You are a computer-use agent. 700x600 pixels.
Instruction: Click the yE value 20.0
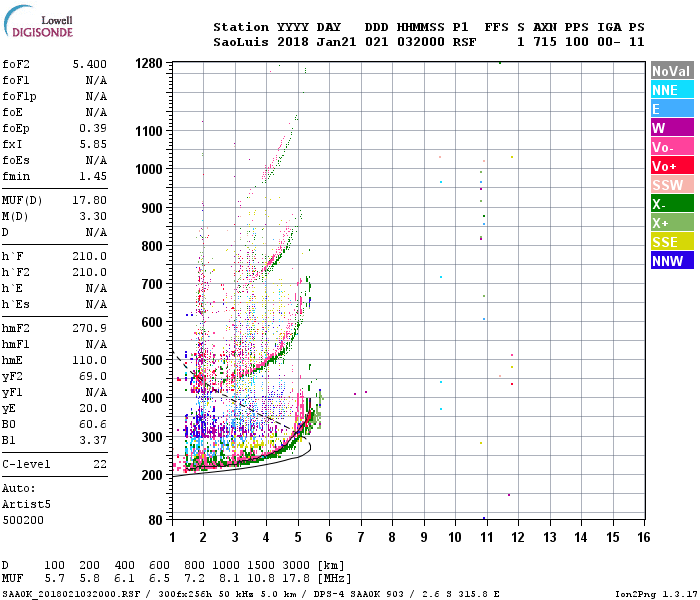93,408
